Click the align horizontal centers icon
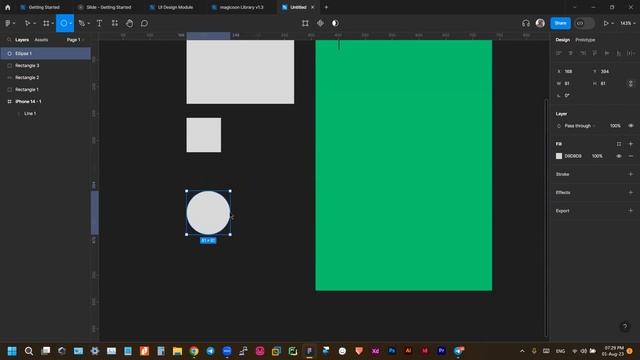The width and height of the screenshot is (640, 360). coord(571,53)
